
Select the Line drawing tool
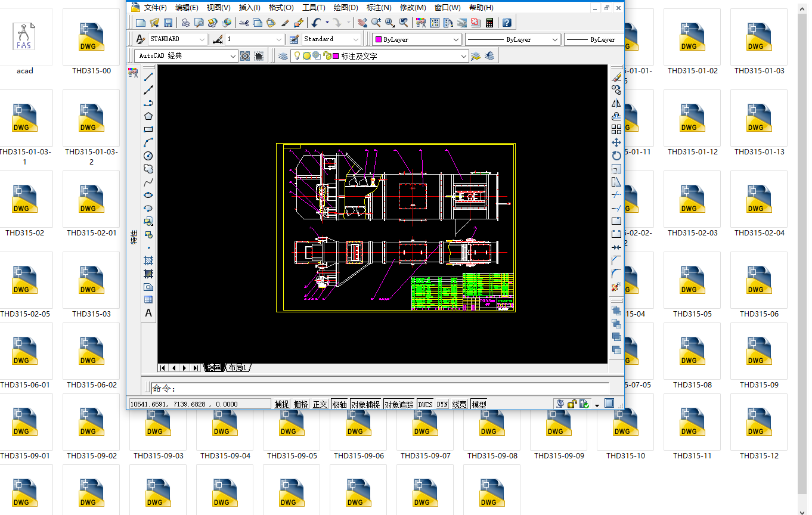pos(148,77)
